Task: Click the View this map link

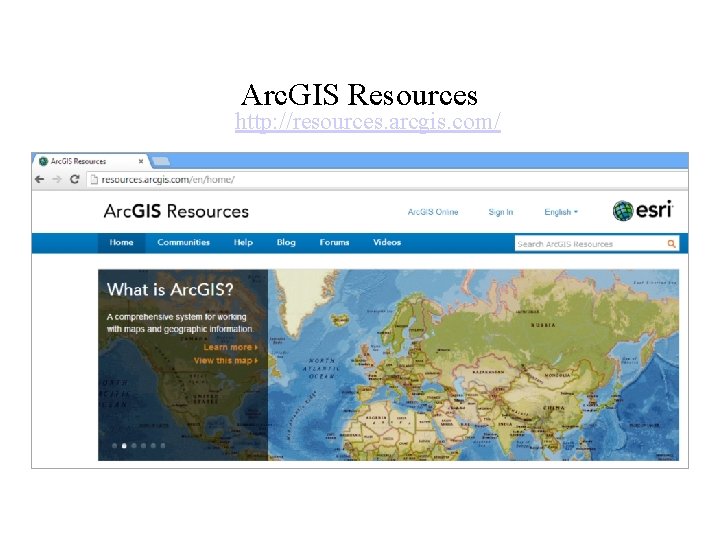Action: (x=225, y=361)
